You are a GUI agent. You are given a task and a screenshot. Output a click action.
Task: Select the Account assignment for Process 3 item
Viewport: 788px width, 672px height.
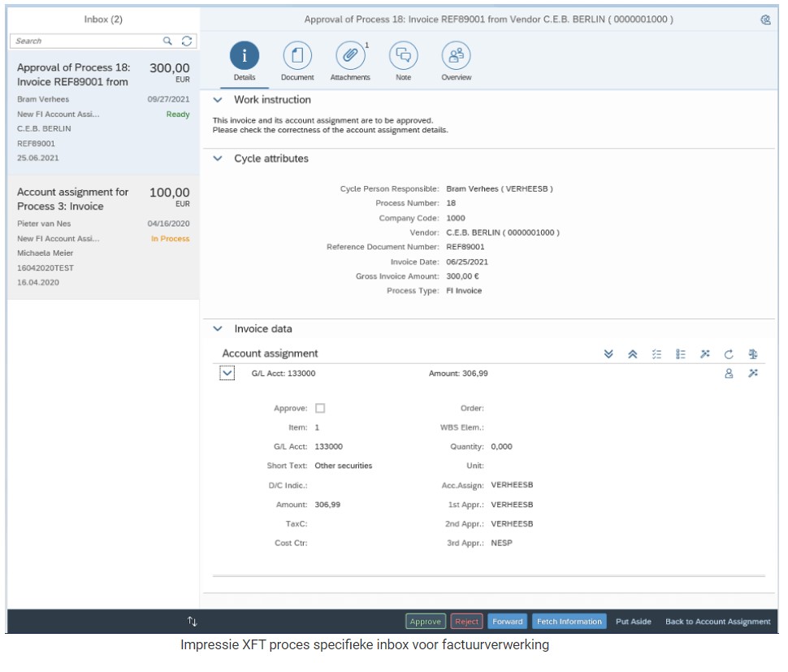(x=103, y=237)
